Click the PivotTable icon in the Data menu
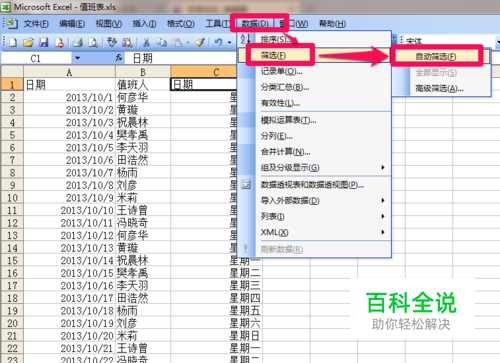The height and width of the screenshot is (363, 500). tap(246, 184)
